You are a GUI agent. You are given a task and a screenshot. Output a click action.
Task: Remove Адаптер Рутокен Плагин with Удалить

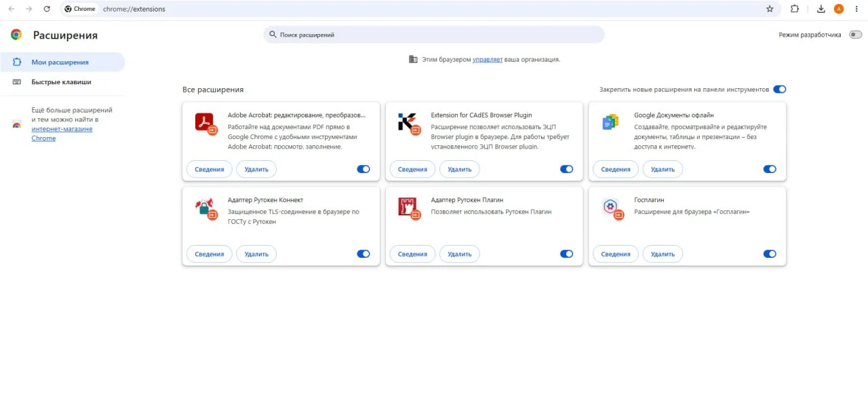[x=460, y=254]
